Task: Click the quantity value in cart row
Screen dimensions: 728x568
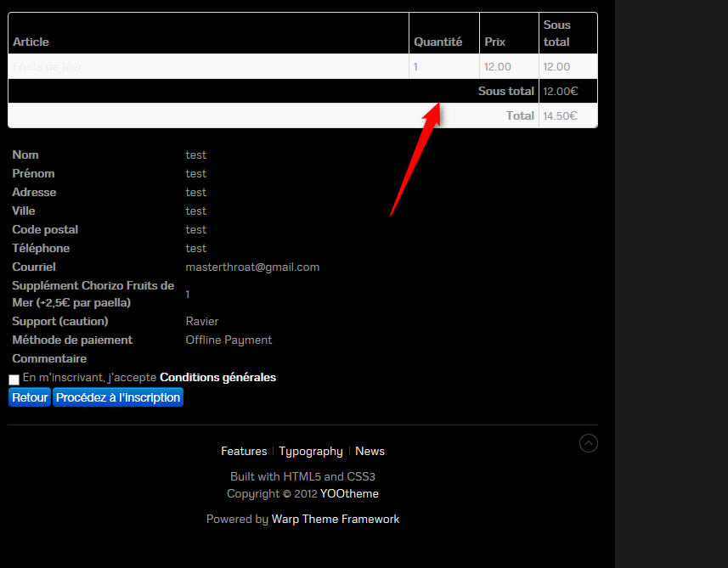Action: tap(415, 66)
